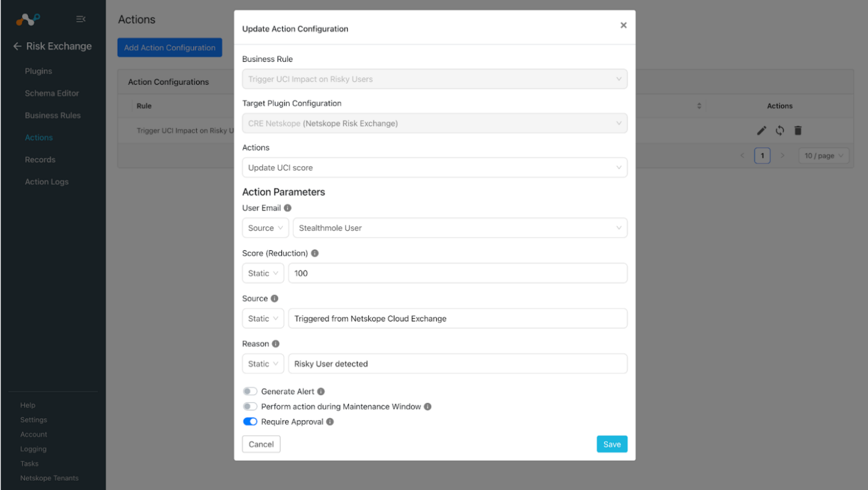Close the Update Action Configuration dialog

624,25
